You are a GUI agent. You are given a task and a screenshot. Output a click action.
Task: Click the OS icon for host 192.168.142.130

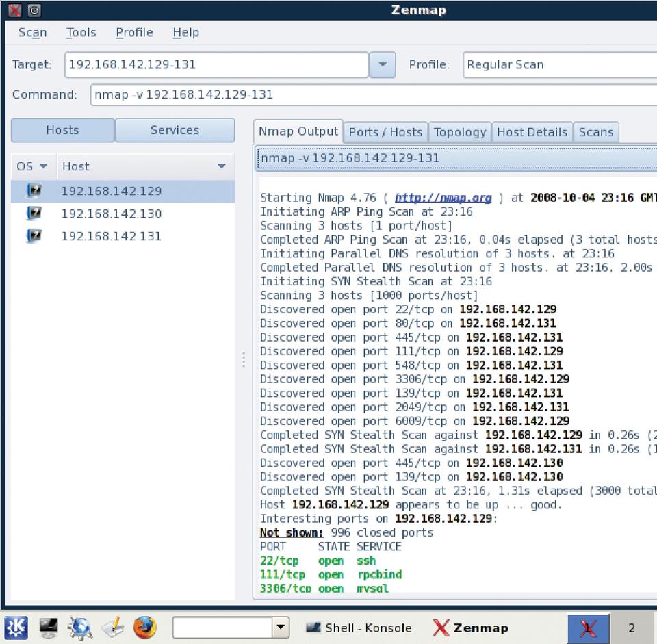pyautogui.click(x=33, y=214)
